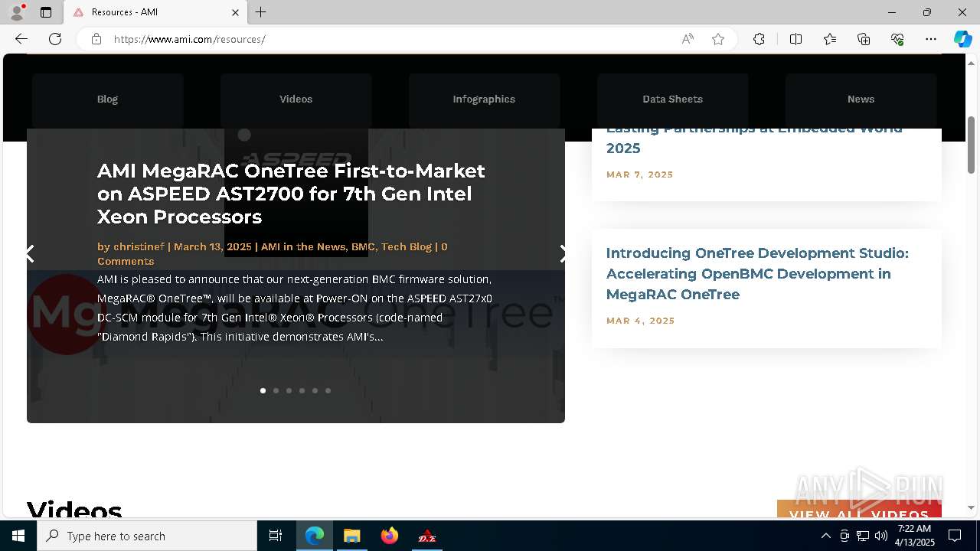Select the sixth slider dot
Image resolution: width=980 pixels, height=551 pixels.
tap(328, 390)
